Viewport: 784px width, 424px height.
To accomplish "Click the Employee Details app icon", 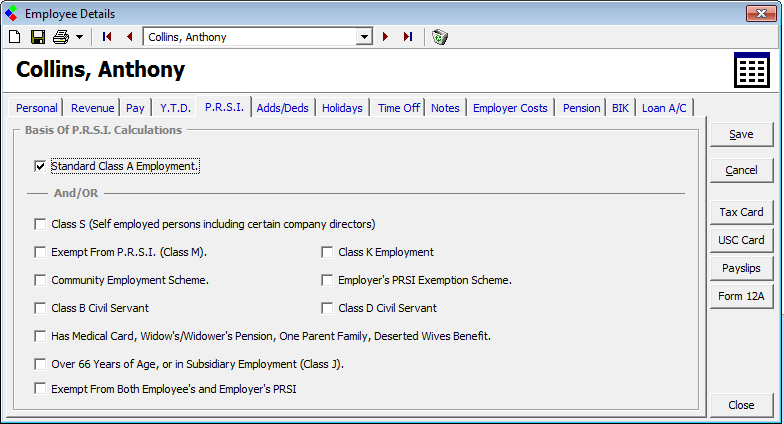I will [x=11, y=14].
